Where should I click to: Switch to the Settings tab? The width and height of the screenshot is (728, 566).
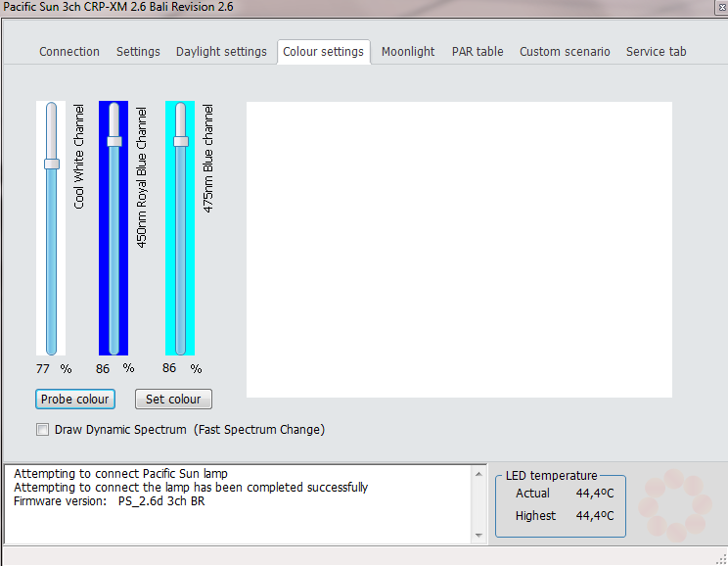pyautogui.click(x=138, y=52)
